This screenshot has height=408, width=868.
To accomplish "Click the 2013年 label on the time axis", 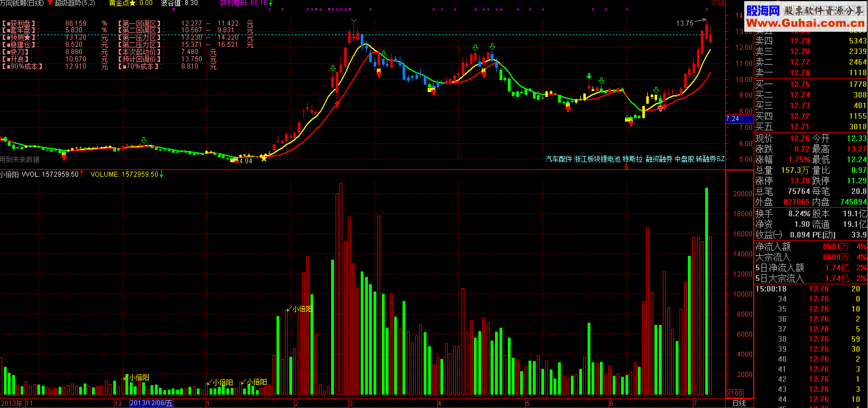I will 12,403.
